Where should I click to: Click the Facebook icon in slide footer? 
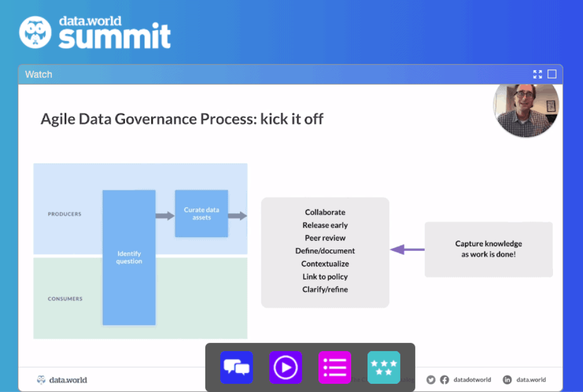coord(445,380)
